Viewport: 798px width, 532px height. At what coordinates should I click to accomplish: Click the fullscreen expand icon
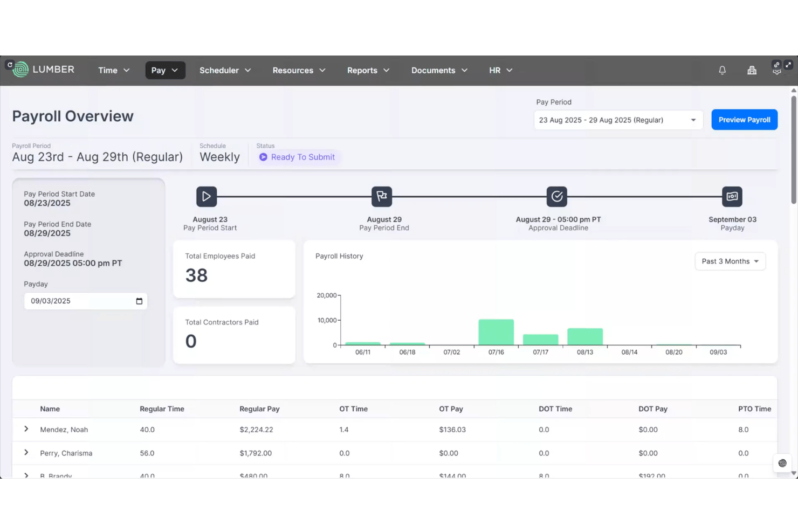pos(788,65)
